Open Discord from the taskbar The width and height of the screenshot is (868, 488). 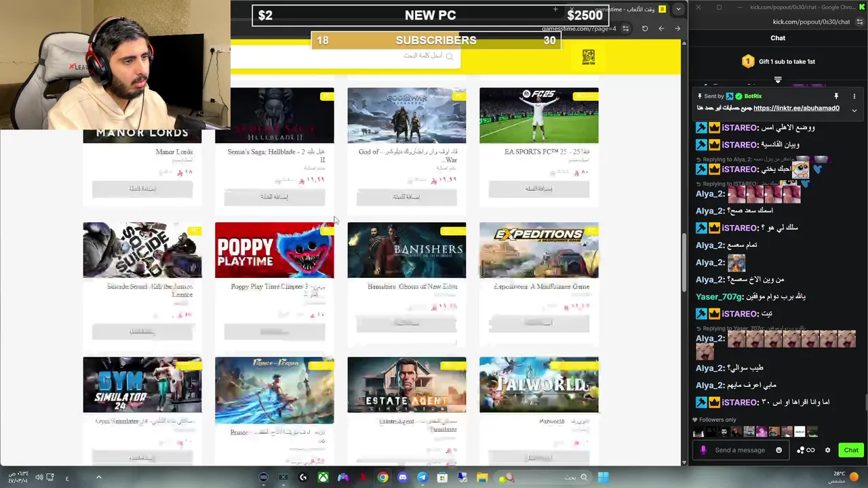[402, 477]
